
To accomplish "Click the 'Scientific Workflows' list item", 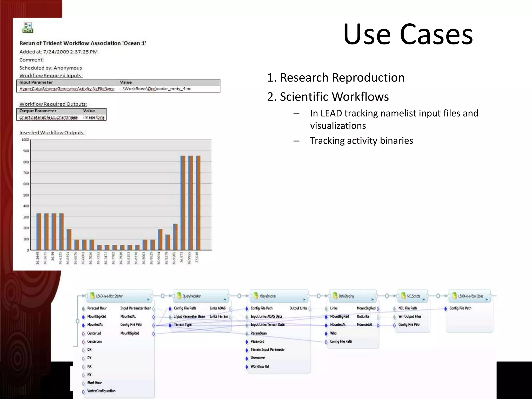I will 328,97.
